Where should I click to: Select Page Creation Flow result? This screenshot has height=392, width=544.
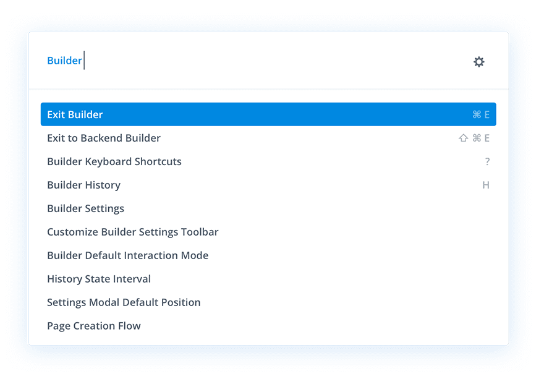(268, 326)
